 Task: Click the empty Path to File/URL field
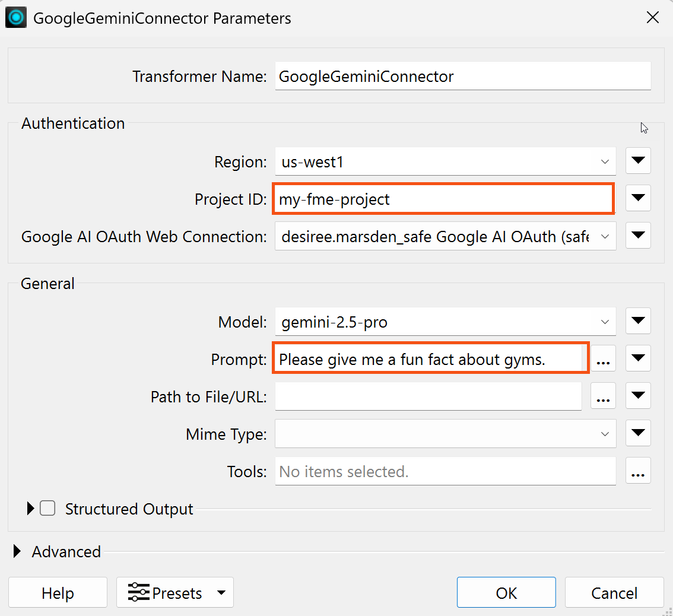click(428, 396)
